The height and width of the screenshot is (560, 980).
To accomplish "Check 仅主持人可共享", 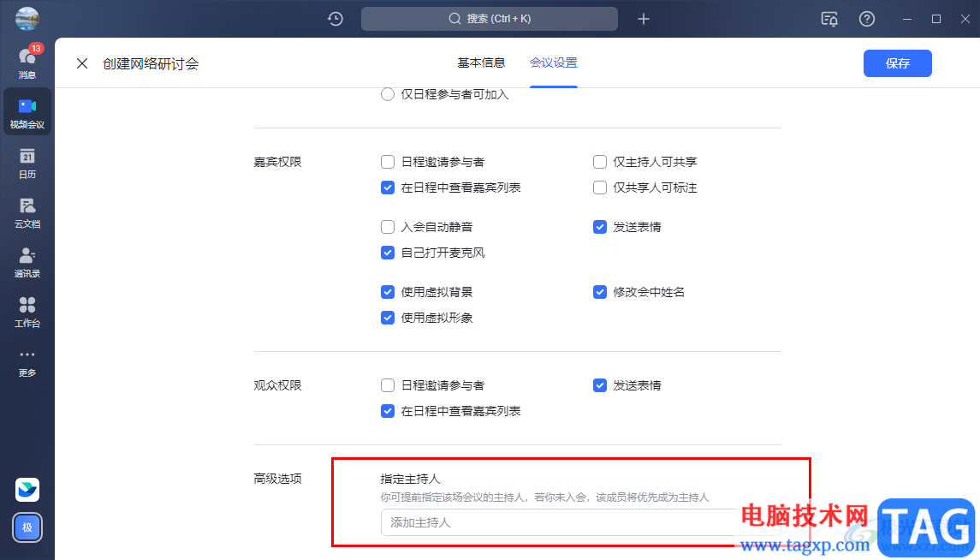I will tap(599, 162).
